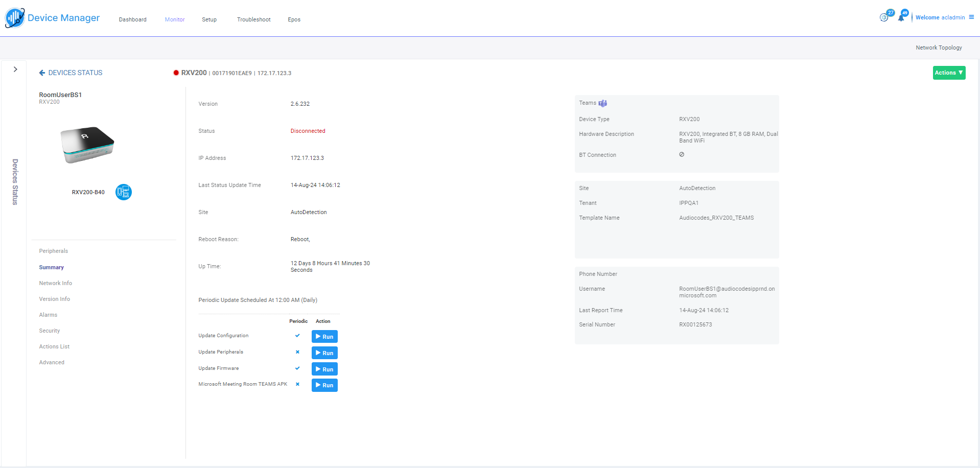This screenshot has height=468, width=980.
Task: Toggle periodic cross for Microsoft Meeting Room TEAMS APK
Action: (297, 384)
